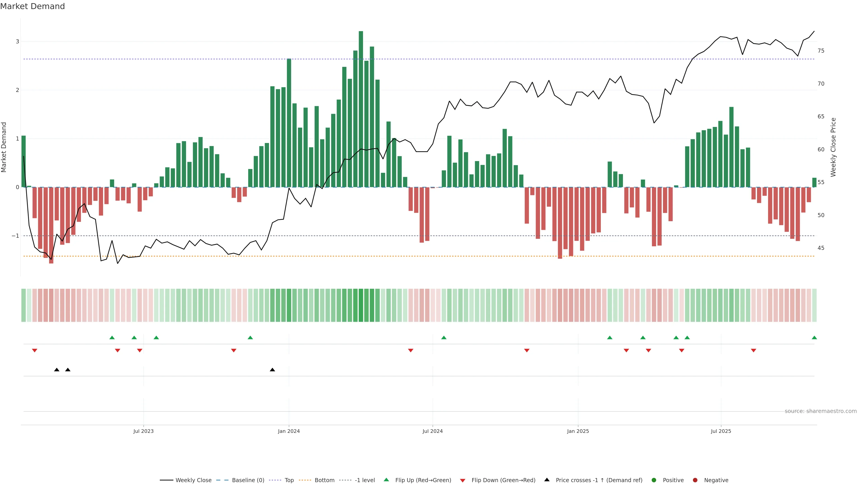The width and height of the screenshot is (868, 488).
Task: Click leftmost red Flip Down triangle marker
Action: (x=34, y=351)
